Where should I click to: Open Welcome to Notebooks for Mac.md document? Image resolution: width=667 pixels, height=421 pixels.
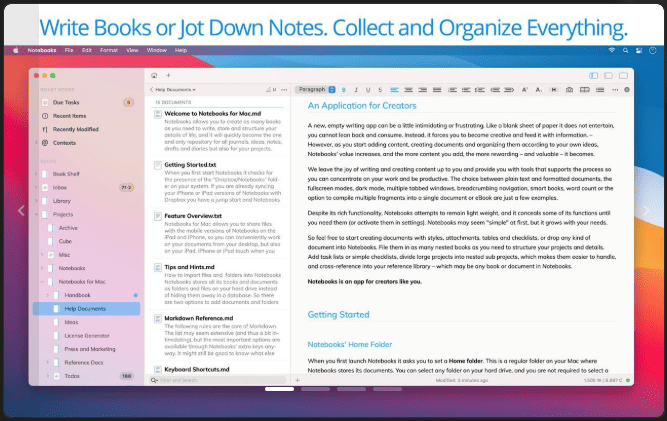(217, 131)
